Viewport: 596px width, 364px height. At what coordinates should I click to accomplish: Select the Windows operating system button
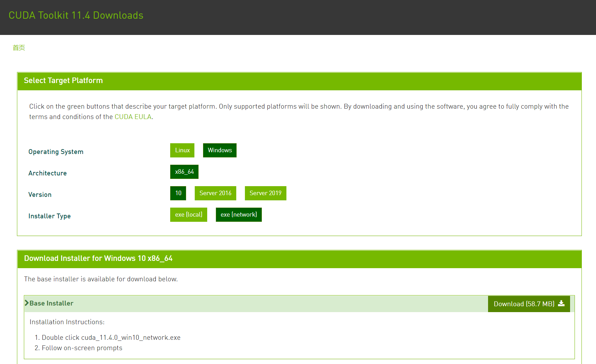coord(220,150)
